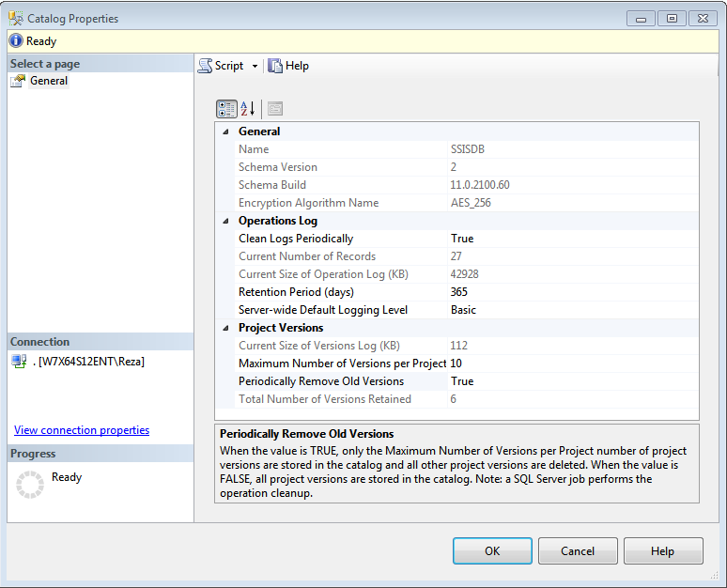The image size is (727, 588).
Task: Click the server connection icon
Action: click(18, 362)
